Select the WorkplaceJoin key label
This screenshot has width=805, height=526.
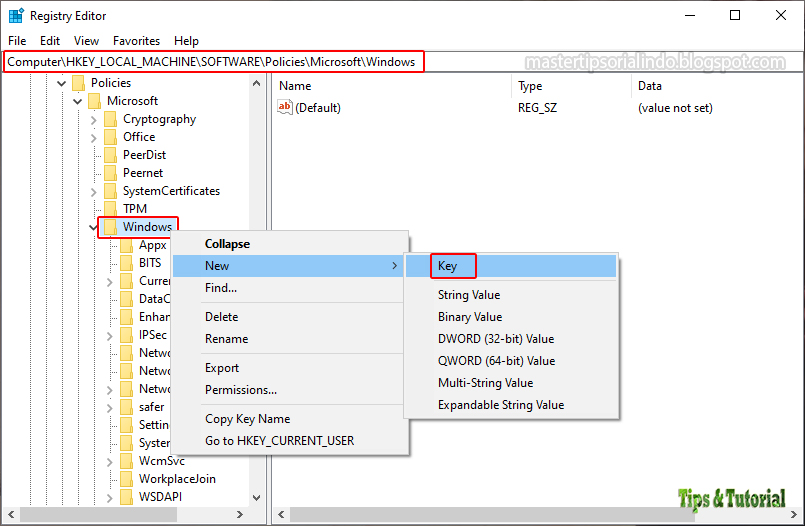pos(177,479)
